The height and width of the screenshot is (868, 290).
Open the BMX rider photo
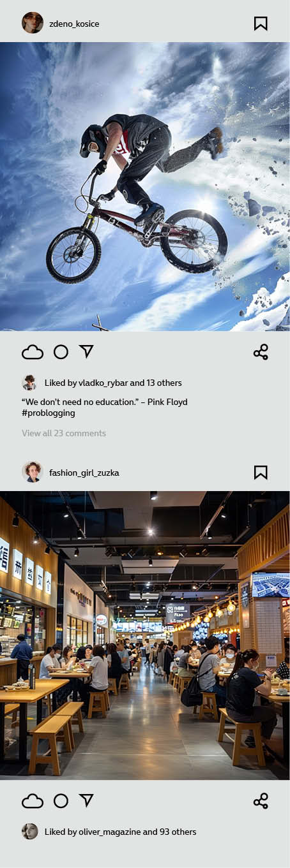tap(145, 186)
